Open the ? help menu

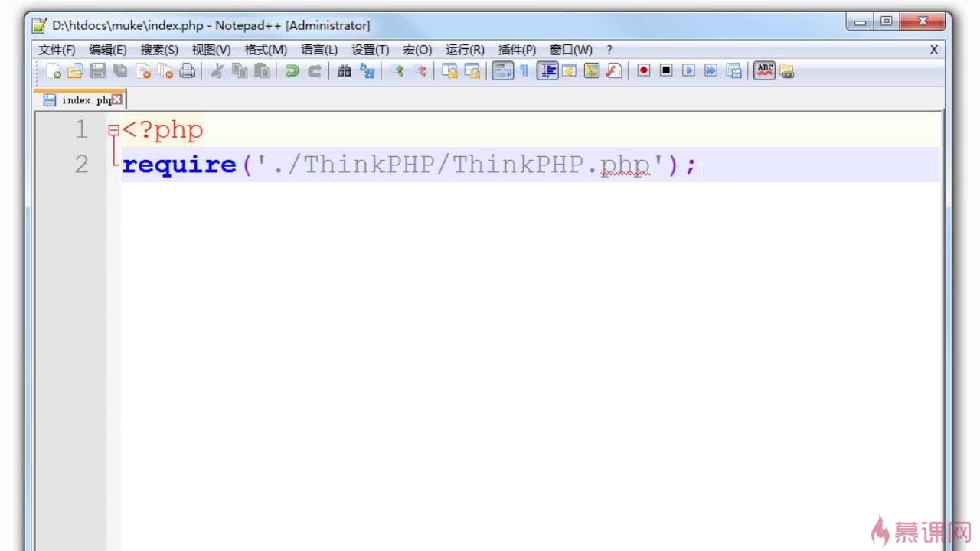tap(609, 50)
